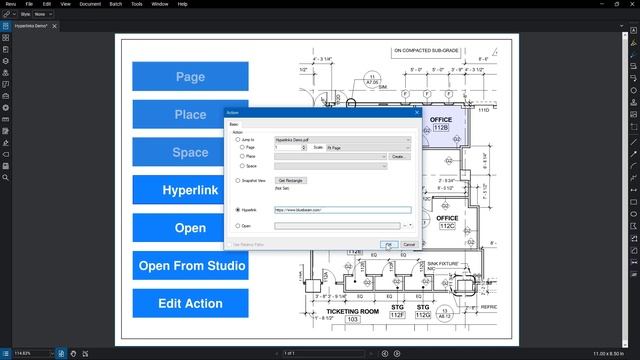This screenshot has height=360, width=640.
Task: Click Cancel in the Action dialog
Action: click(409, 244)
